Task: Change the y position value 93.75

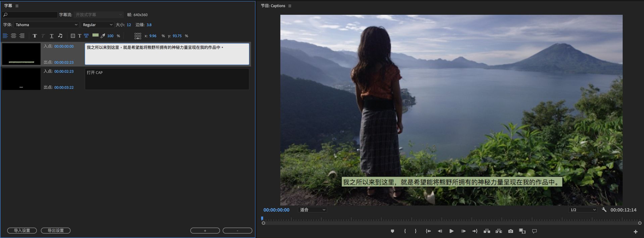Action: click(177, 36)
